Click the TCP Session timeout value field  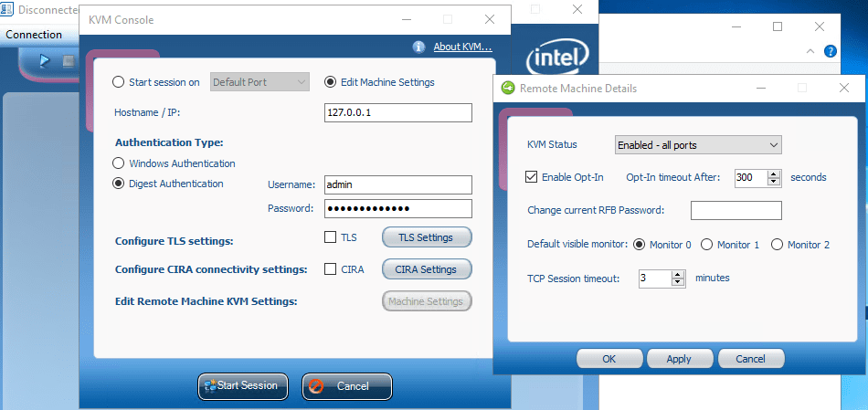(655, 279)
